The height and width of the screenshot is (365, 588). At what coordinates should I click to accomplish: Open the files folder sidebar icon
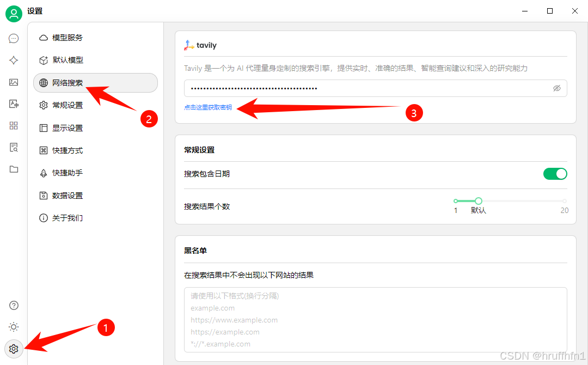pos(14,169)
